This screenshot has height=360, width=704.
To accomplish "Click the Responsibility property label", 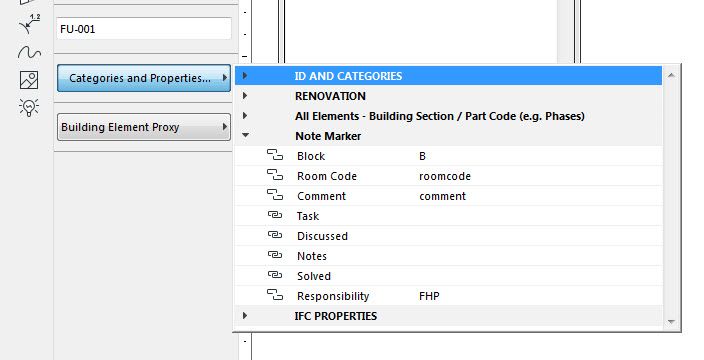I will [333, 296].
